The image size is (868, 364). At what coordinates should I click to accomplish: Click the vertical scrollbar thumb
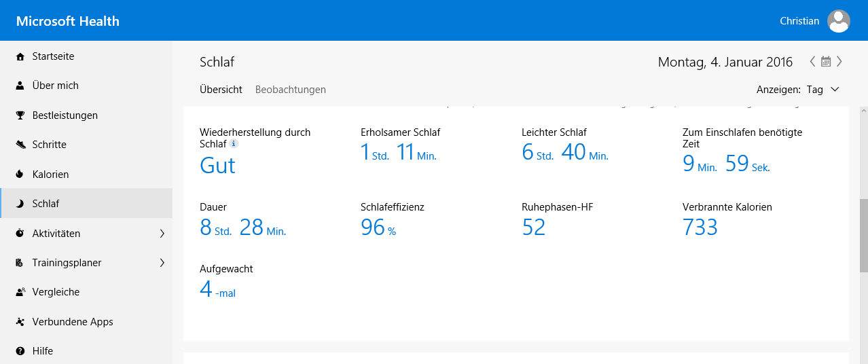[863, 234]
